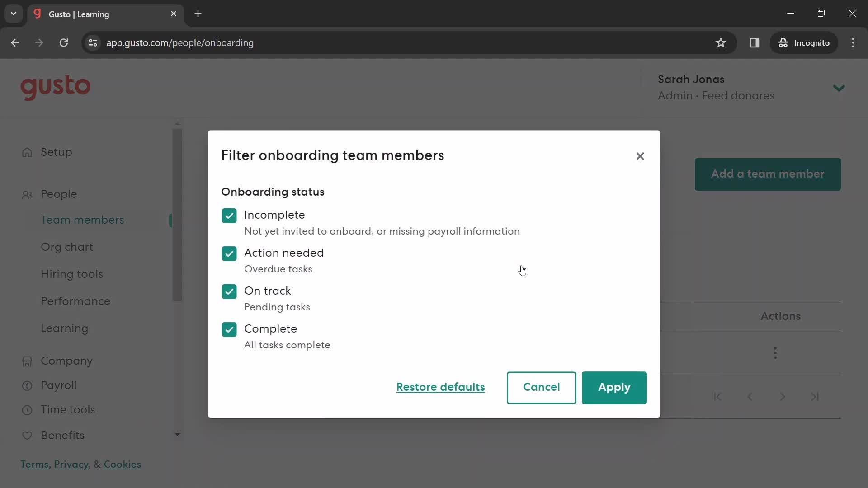Click the Gusto logo icon
The width and height of the screenshot is (868, 488).
click(x=56, y=88)
